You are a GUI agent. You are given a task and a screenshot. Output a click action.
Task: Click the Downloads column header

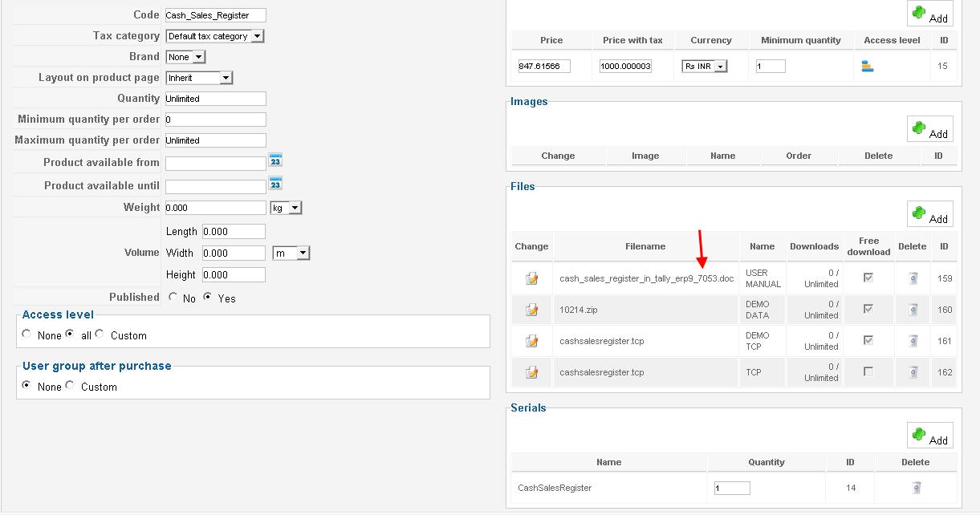click(814, 246)
